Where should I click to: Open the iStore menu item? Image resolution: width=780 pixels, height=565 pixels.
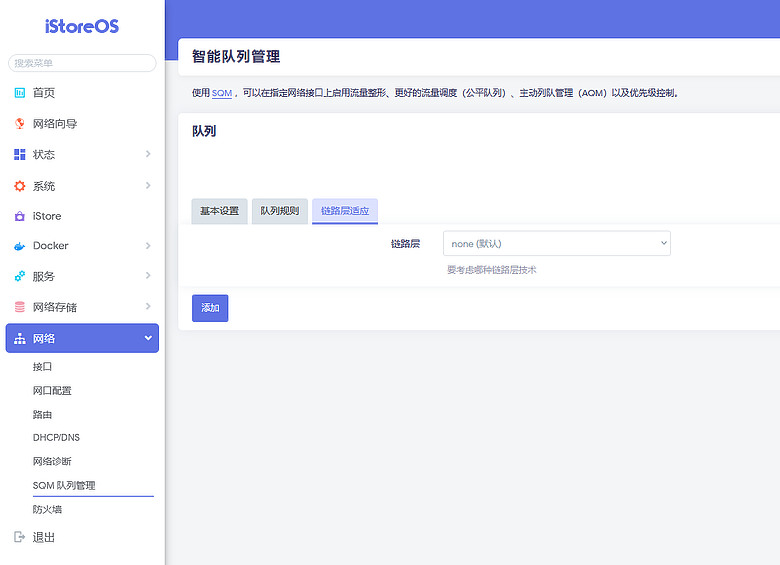pos(47,216)
